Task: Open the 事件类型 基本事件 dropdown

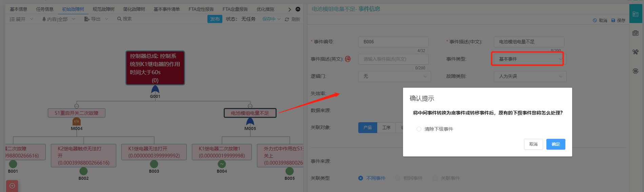Action: pos(530,59)
